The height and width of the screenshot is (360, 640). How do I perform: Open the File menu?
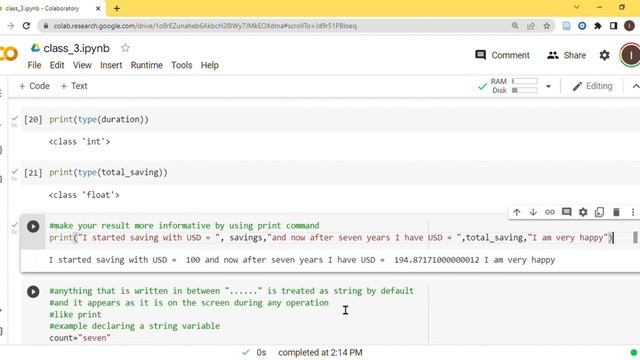[x=34, y=65]
